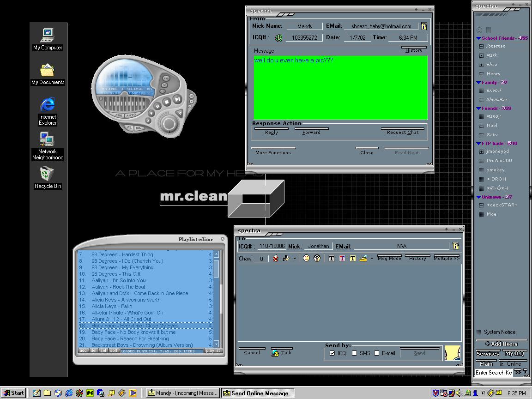The image size is (532, 399).
Task: Click the yellow eraser icon in message toolbar
Action: click(363, 258)
